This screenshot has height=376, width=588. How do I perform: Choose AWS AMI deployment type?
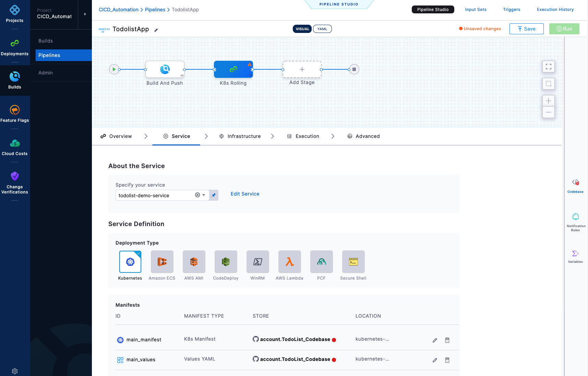194,262
